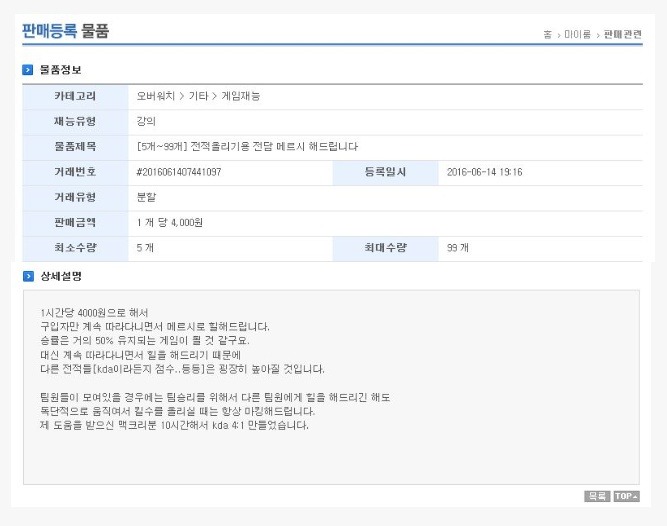Viewport: 667px width, 526px height.
Task: Click the TOP button
Action: click(627, 496)
